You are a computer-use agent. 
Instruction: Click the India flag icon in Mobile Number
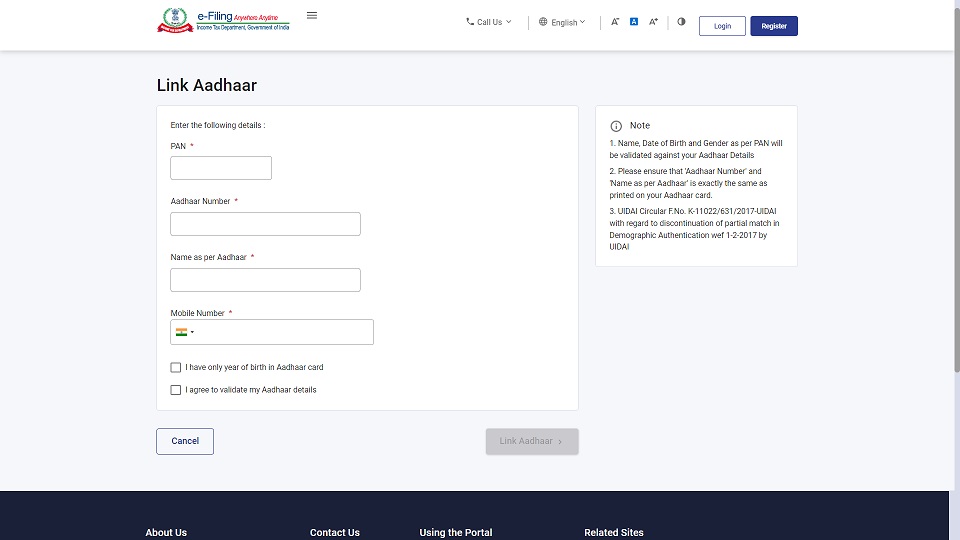(x=181, y=332)
